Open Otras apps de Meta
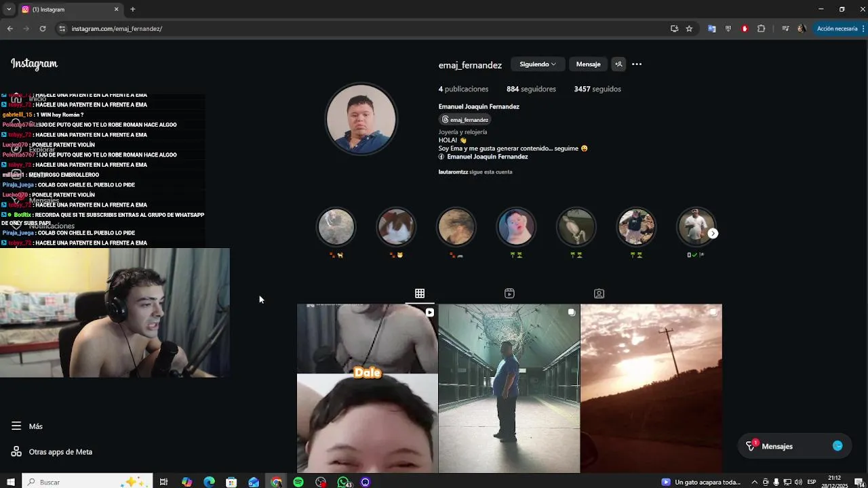 [52, 452]
